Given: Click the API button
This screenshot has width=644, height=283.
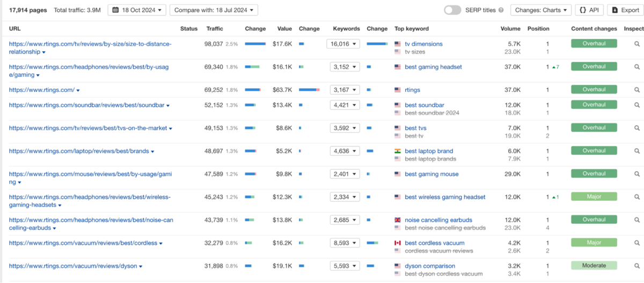Looking at the screenshot, I should click(589, 10).
